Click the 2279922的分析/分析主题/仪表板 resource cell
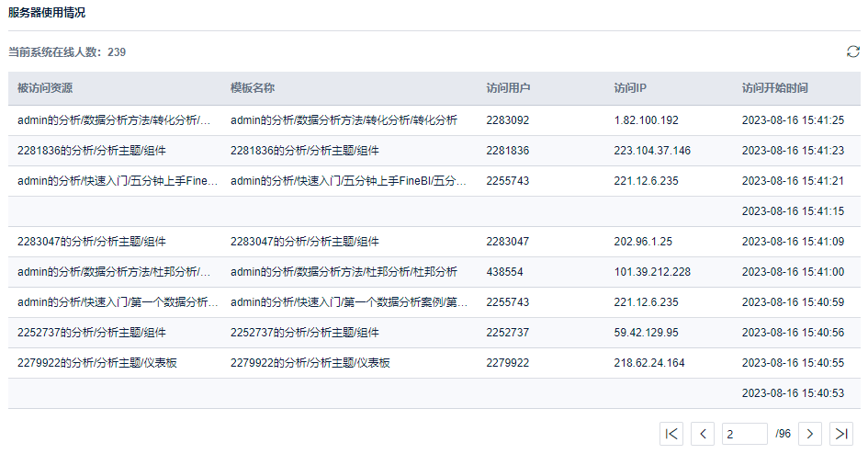Viewport: 868px width, 454px height. pos(96,363)
